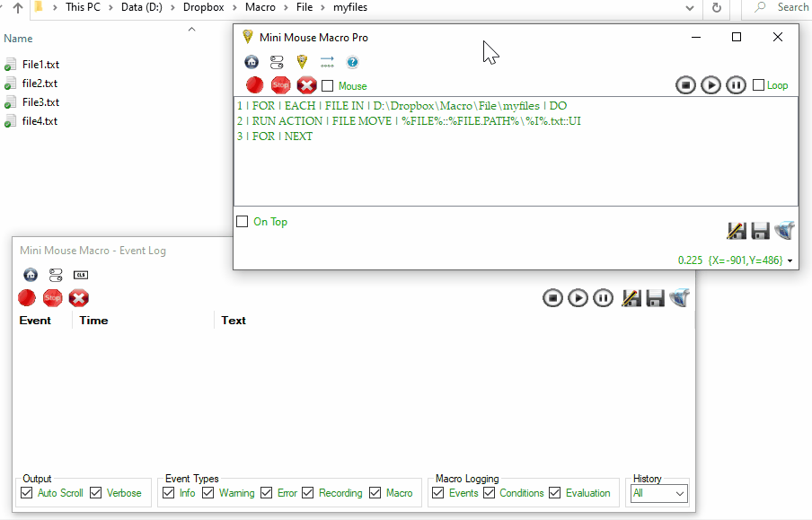
Task: Toggle the On Top checkbox
Action: [x=242, y=221]
